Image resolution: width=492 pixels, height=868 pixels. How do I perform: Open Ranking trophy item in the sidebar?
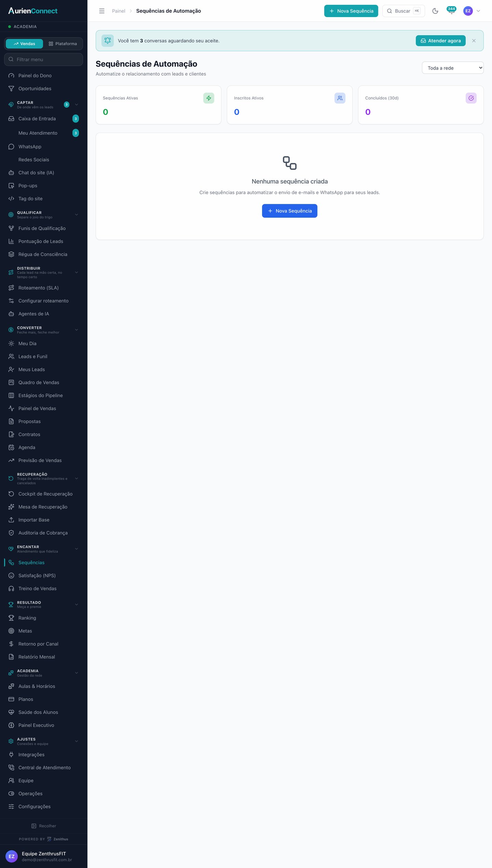(44, 618)
